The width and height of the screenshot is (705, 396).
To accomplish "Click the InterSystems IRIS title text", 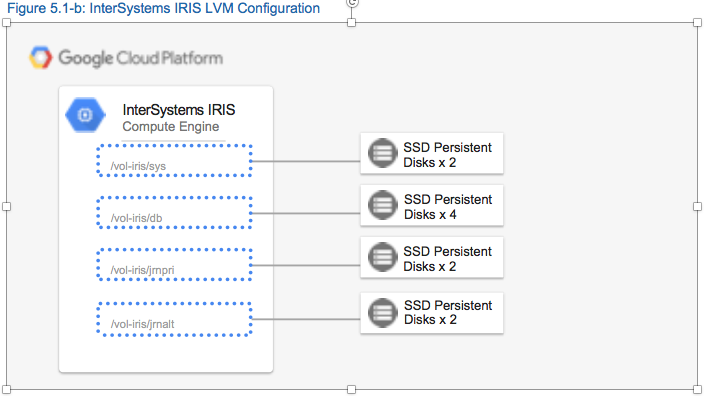I will (x=178, y=110).
